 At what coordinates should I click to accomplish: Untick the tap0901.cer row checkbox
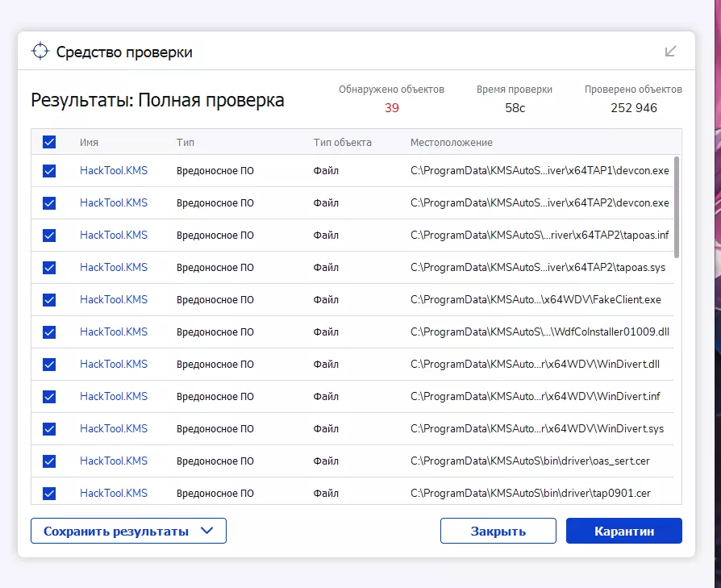49,494
